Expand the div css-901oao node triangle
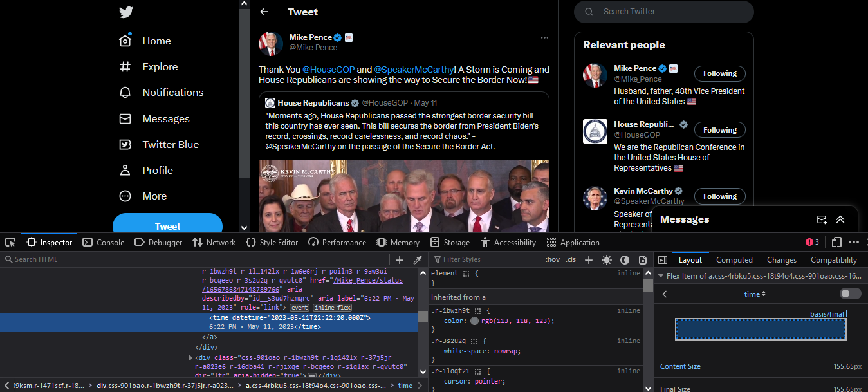 pos(191,358)
